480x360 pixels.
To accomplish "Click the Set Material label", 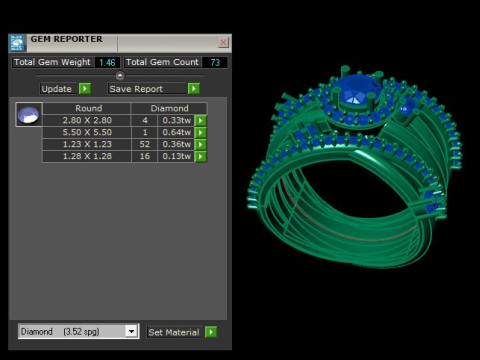I will pyautogui.click(x=174, y=332).
